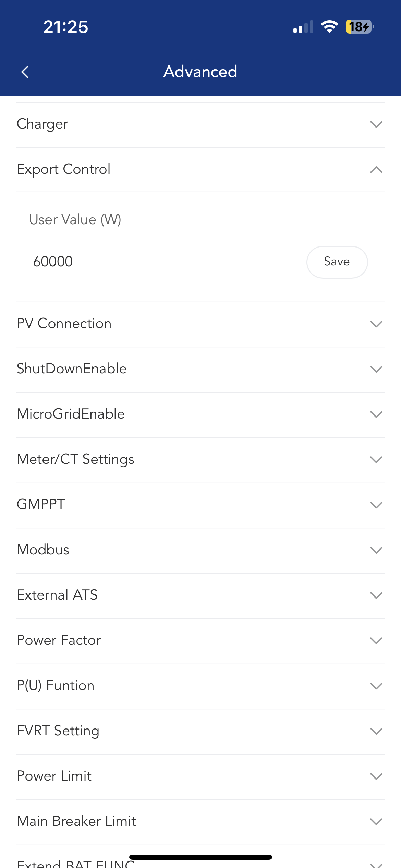Collapse the Export Control section
Viewport: 401px width, 868px height.
pos(376,170)
